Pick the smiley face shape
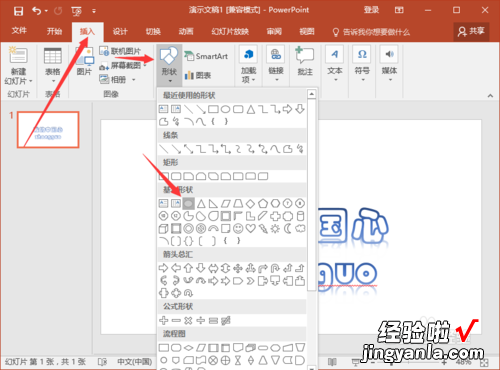This screenshot has height=370, width=500. pos(238,229)
